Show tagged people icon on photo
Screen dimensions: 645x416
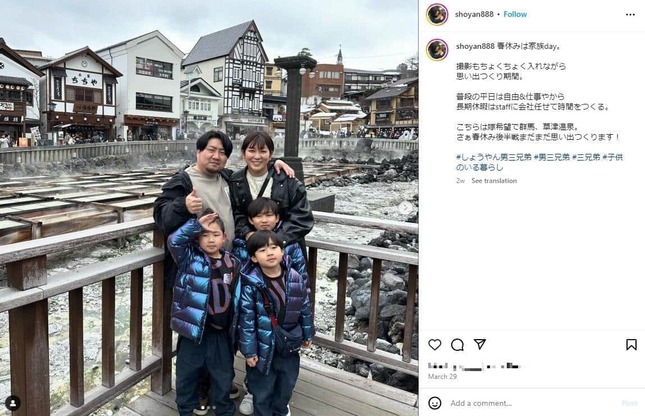[13, 403]
